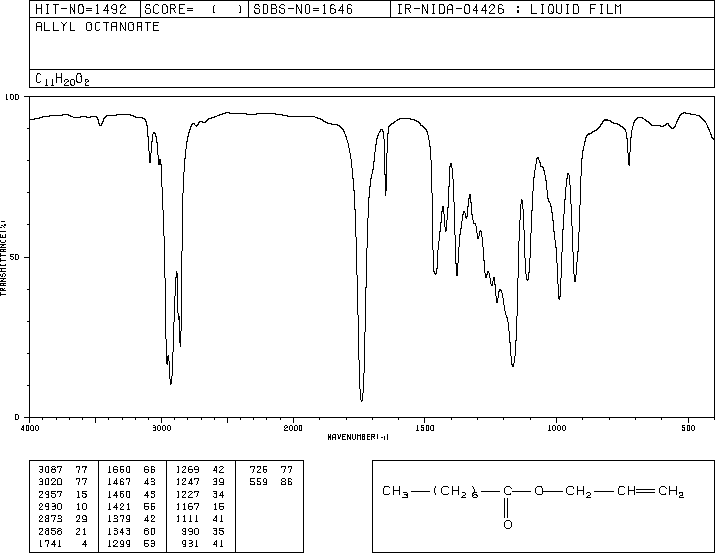
Task: Select peak value 990 in the table
Action: [190, 531]
